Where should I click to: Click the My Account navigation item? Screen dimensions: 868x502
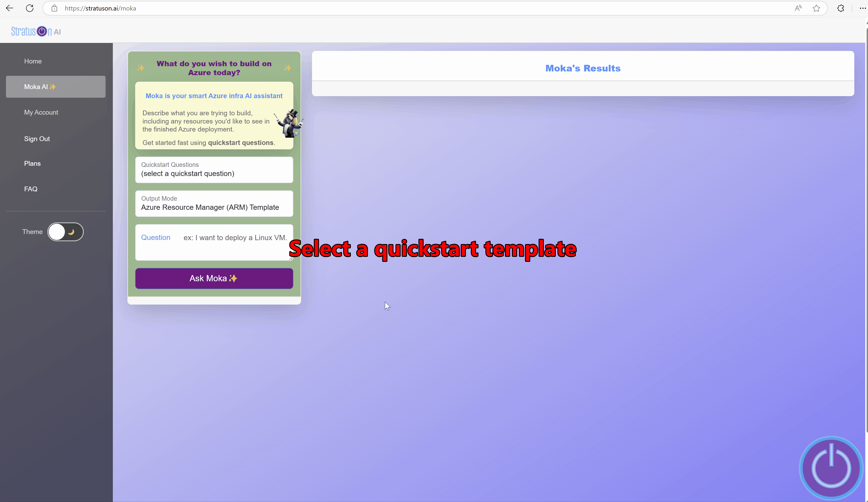41,112
